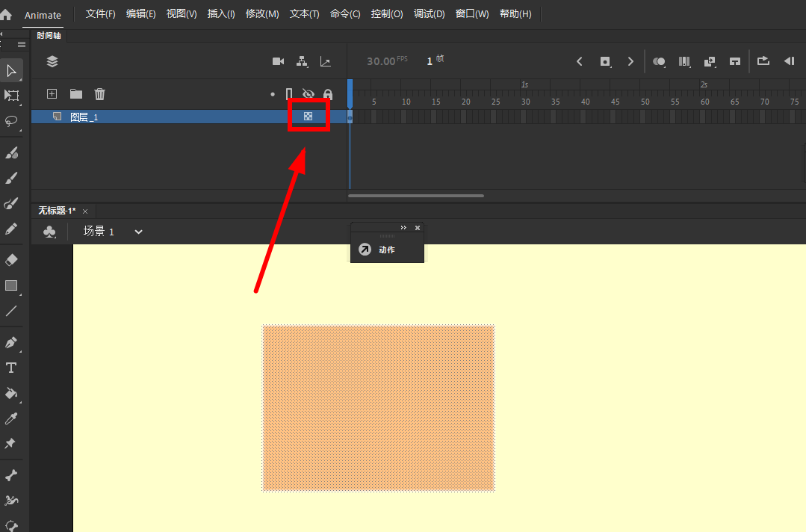Select the Asset Warp pin tool

(x=10, y=443)
